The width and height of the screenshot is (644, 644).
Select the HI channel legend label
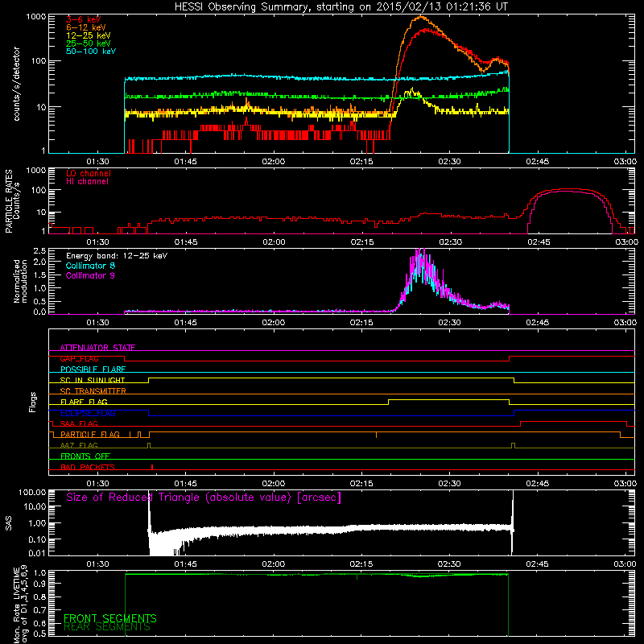click(x=87, y=181)
